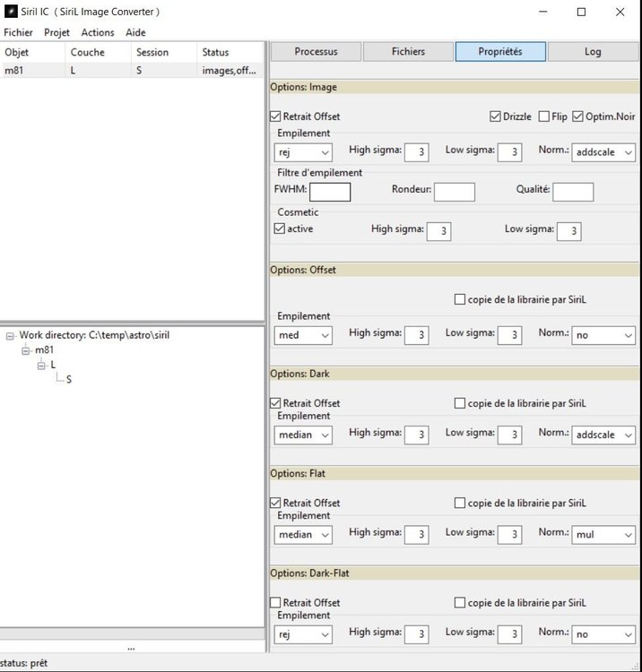Click Image Empilement High sigma field
The height and width of the screenshot is (672, 642).
[x=416, y=152]
